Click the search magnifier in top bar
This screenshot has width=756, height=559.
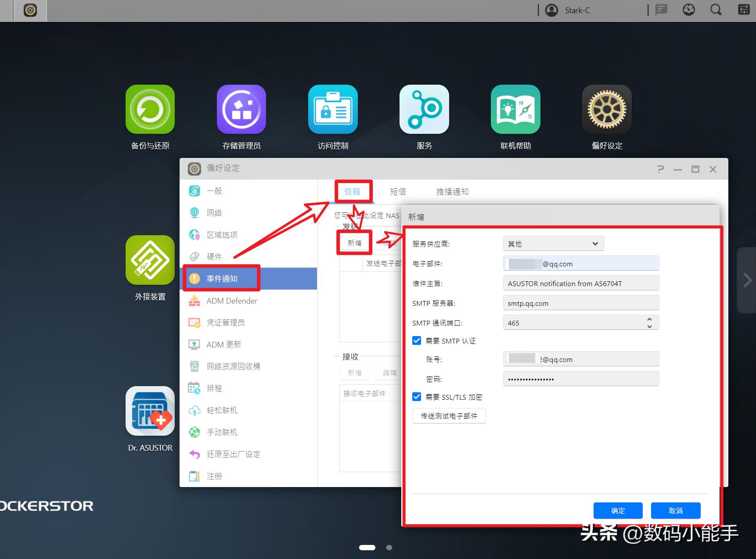(x=716, y=10)
